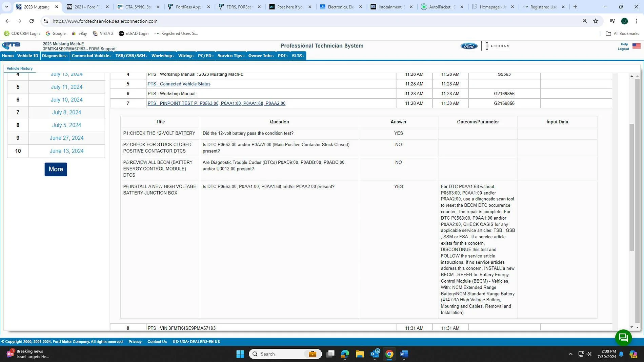Open the PDI menu

click(x=283, y=56)
